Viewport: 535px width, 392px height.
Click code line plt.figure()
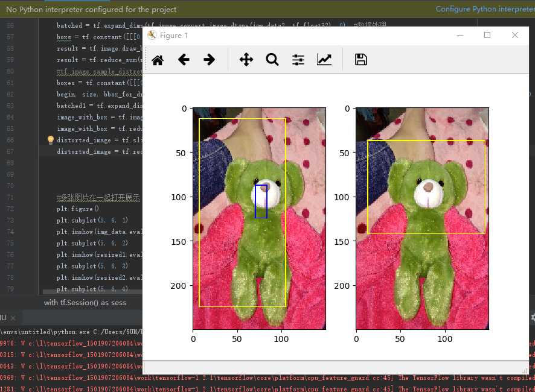point(78,209)
